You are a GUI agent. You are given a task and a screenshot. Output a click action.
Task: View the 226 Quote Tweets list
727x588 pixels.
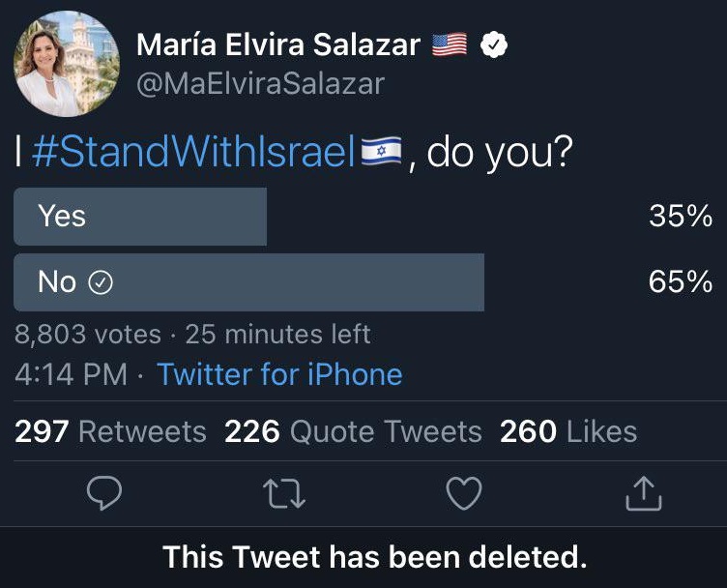(x=353, y=431)
